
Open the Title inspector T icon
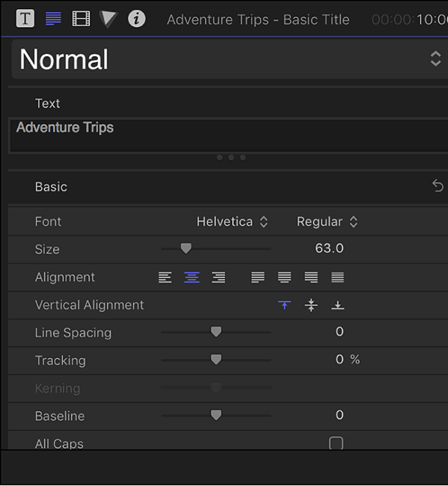coord(25,19)
